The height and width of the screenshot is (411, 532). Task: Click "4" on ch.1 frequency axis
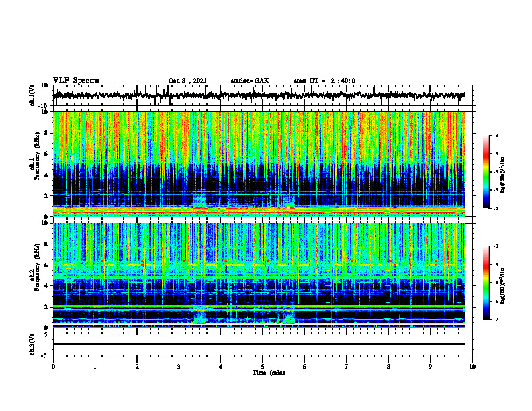point(46,175)
